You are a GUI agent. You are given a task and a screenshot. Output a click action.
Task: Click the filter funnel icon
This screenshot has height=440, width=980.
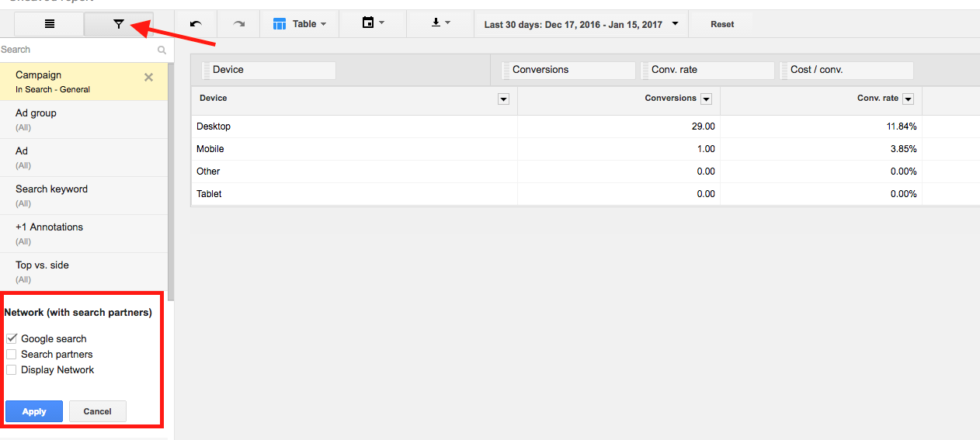118,24
